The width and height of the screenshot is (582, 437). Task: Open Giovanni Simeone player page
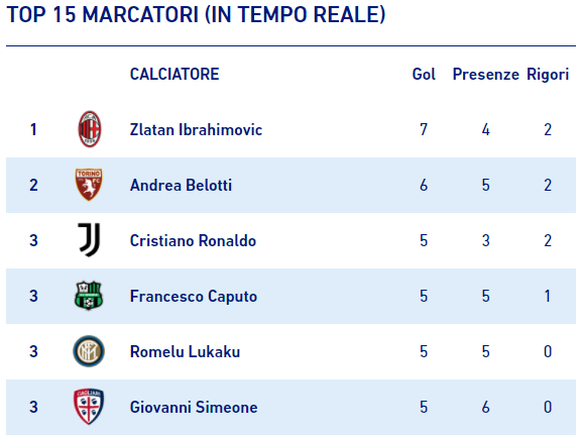click(x=194, y=407)
